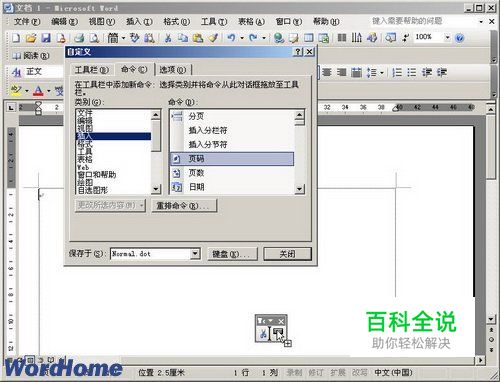Click the Word Help question mark icon

[x=460, y=38]
